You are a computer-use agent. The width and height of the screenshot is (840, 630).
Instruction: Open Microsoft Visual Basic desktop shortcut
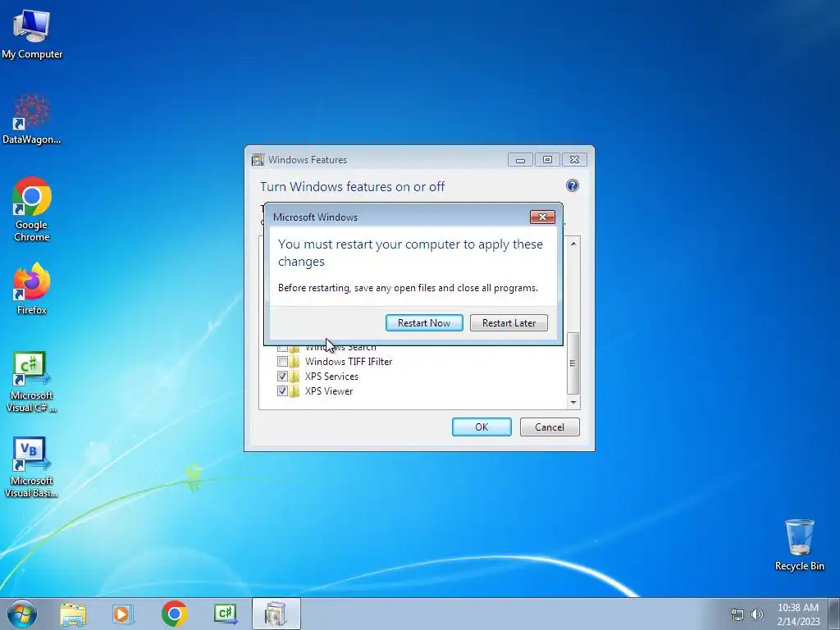point(32,468)
